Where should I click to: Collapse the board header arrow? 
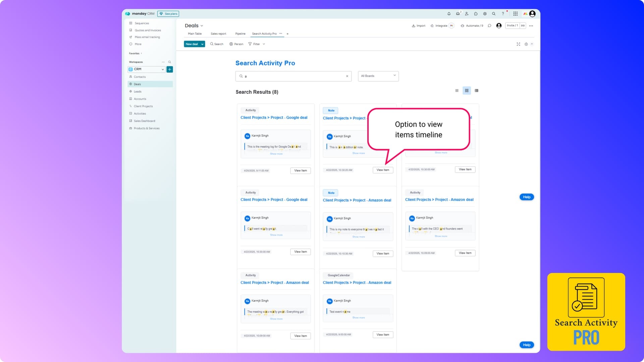pyautogui.click(x=532, y=44)
